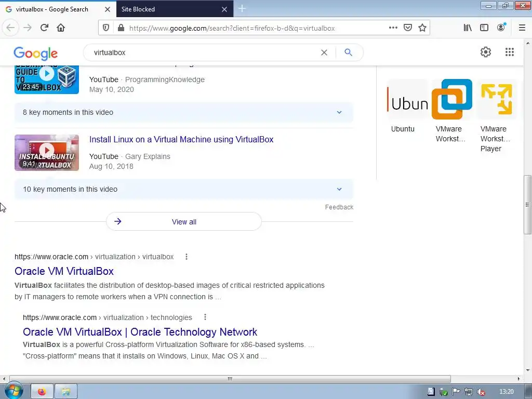532x399 pixels.
Task: Select the Ubuntu related search card
Action: (x=407, y=106)
